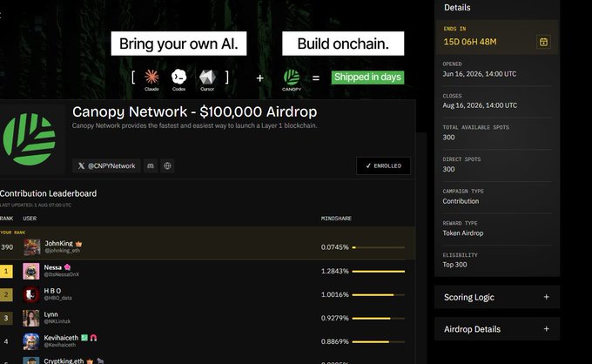Open the Nessa username
592x364 pixels.
point(53,267)
